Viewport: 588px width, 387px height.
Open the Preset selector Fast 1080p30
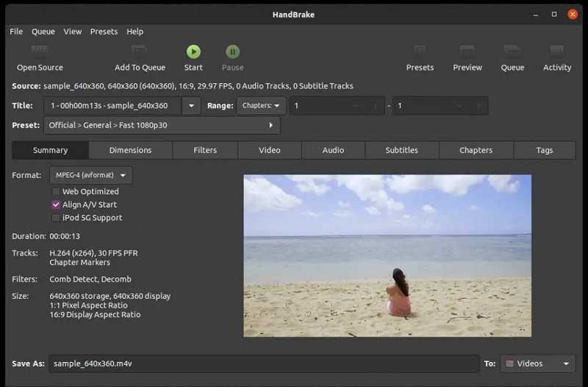tap(162, 125)
